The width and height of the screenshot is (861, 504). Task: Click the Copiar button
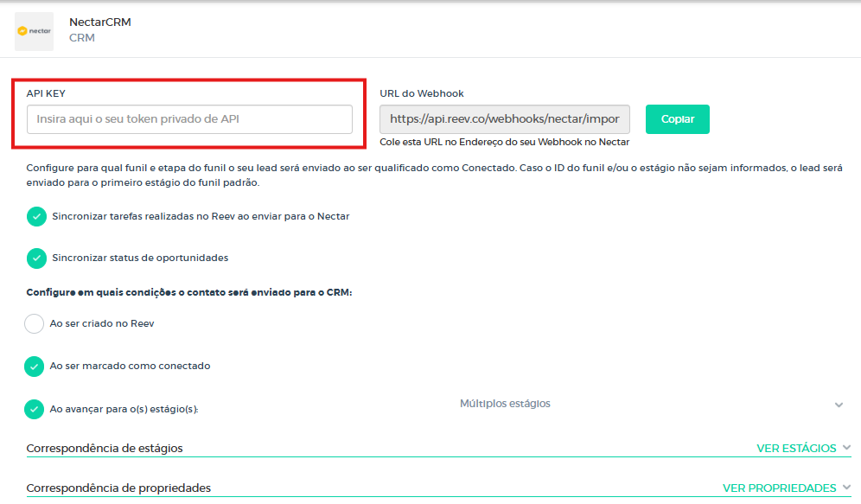coord(677,119)
